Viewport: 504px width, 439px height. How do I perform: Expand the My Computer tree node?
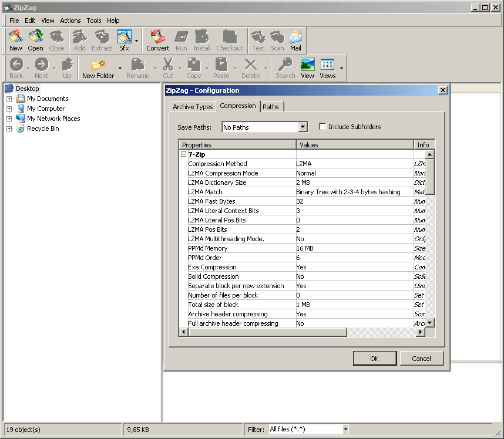click(9, 109)
